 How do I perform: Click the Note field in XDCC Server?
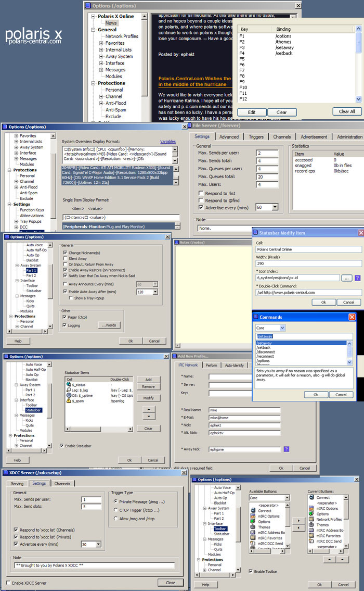(x=95, y=565)
